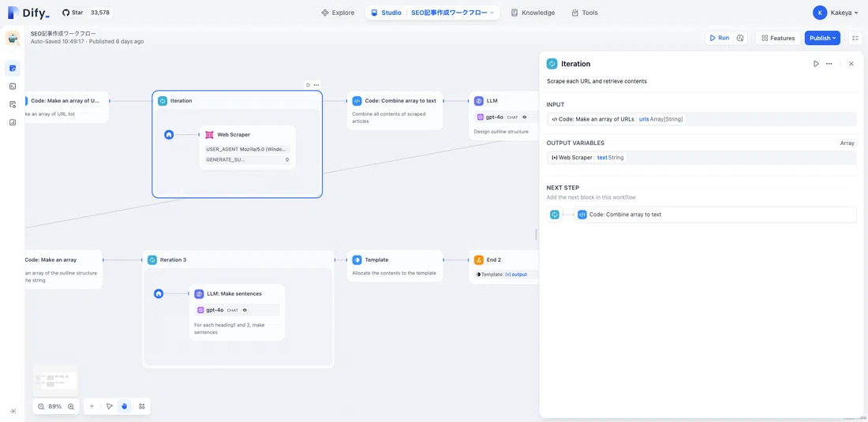Edit the Iteration panel title text
Image resolution: width=868 pixels, height=422 pixels.
[576, 64]
